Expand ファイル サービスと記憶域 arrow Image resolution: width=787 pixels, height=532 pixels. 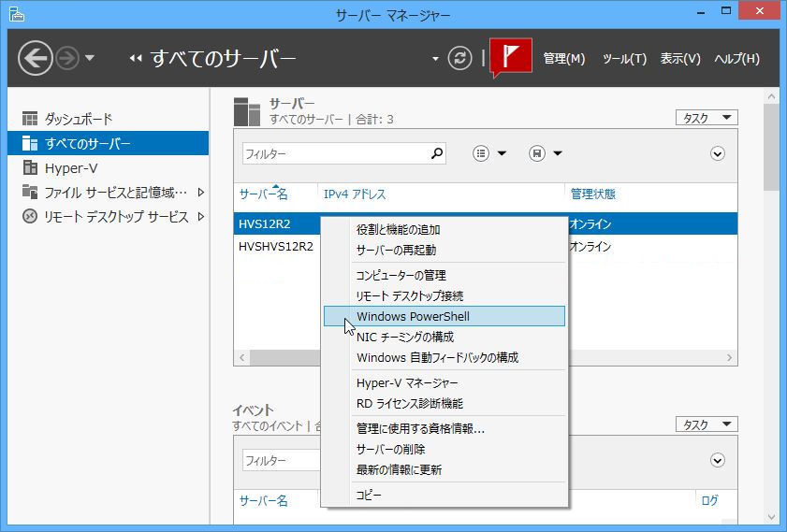tap(201, 192)
